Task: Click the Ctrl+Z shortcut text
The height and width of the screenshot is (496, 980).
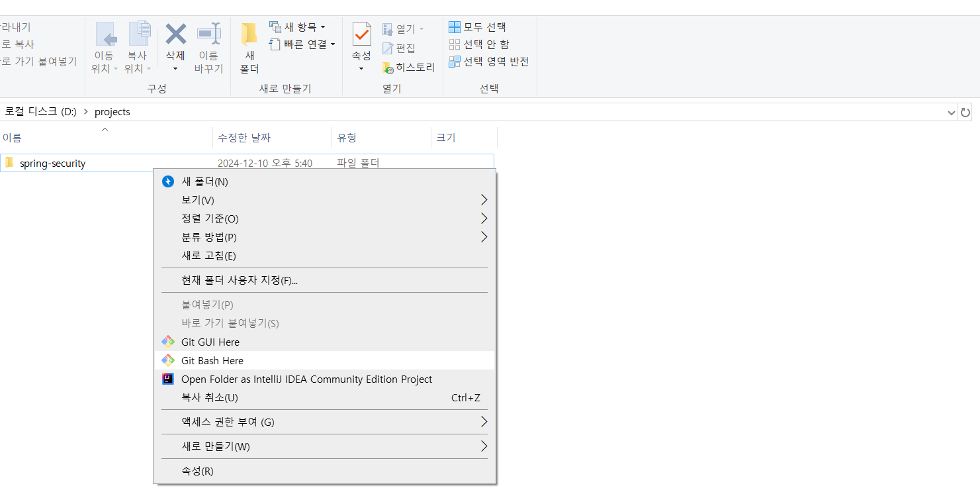Action: (x=466, y=397)
